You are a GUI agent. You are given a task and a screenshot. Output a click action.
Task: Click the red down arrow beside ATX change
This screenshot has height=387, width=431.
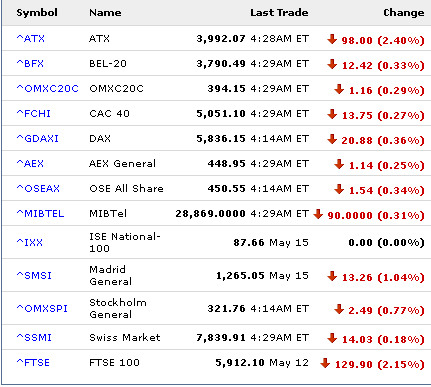[x=332, y=39]
